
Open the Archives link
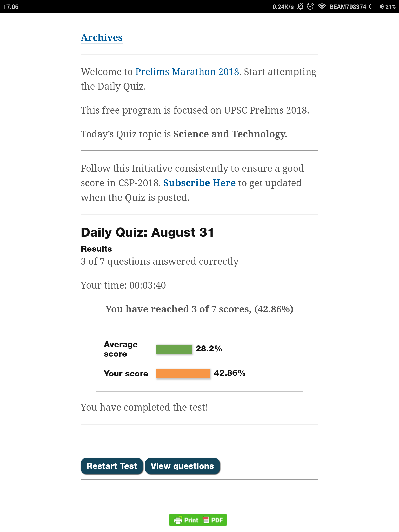[102, 38]
